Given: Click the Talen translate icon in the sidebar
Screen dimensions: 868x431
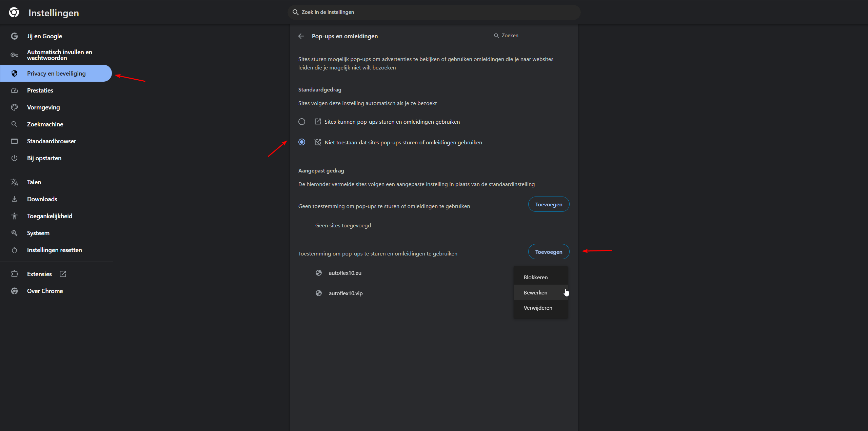Looking at the screenshot, I should (x=14, y=182).
